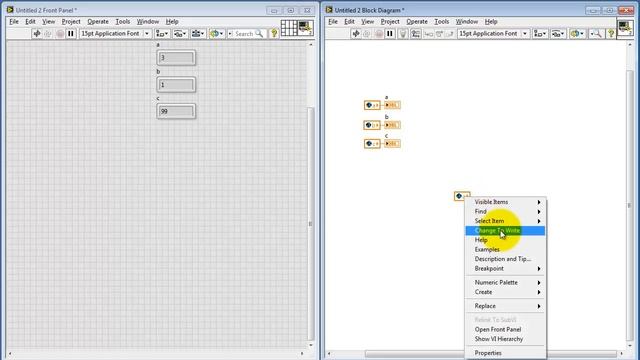Open Distribute Objects menu in Block Diagram
The width and height of the screenshot is (640, 360).
[558, 33]
